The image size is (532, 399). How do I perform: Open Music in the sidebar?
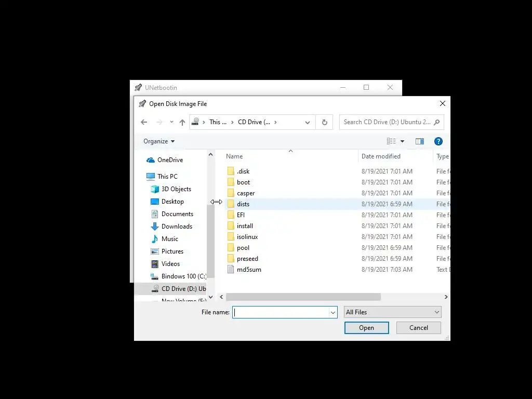tap(170, 239)
